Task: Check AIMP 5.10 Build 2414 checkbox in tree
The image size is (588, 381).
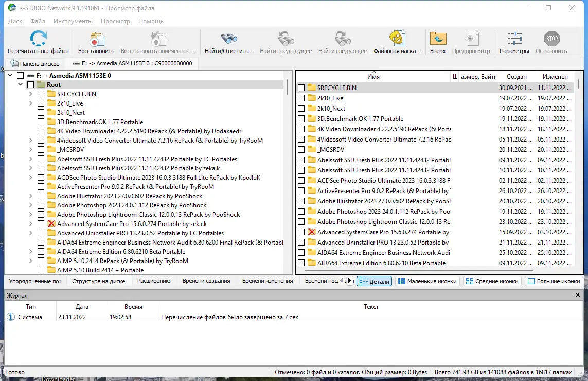Action: click(41, 270)
